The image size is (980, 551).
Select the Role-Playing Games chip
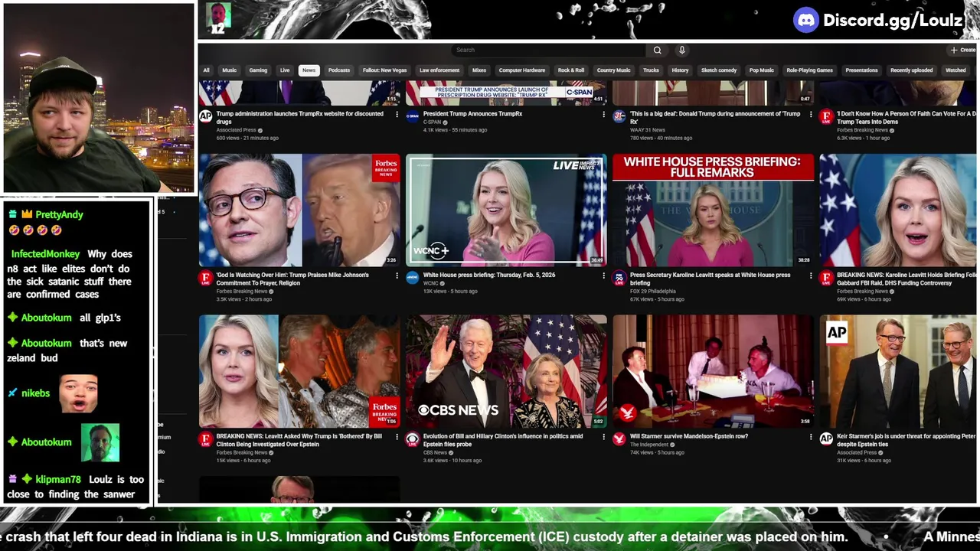809,70
